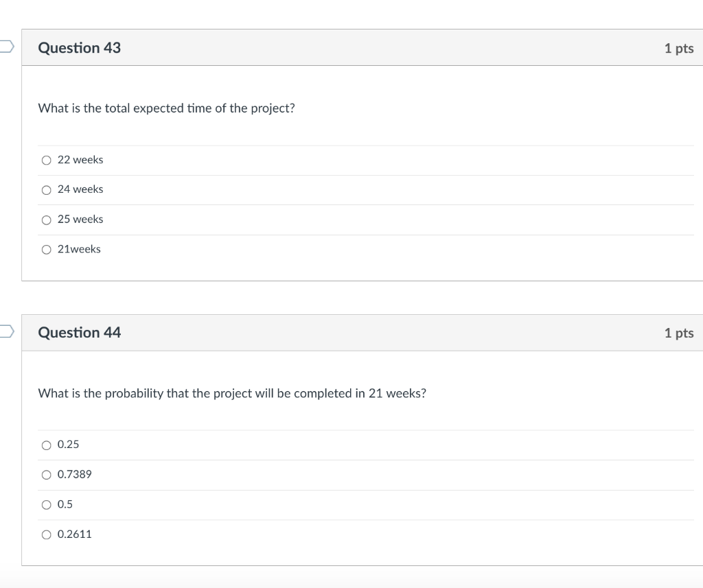Select the 21weeks answer option
Image resolution: width=703 pixels, height=588 pixels.
(x=46, y=249)
